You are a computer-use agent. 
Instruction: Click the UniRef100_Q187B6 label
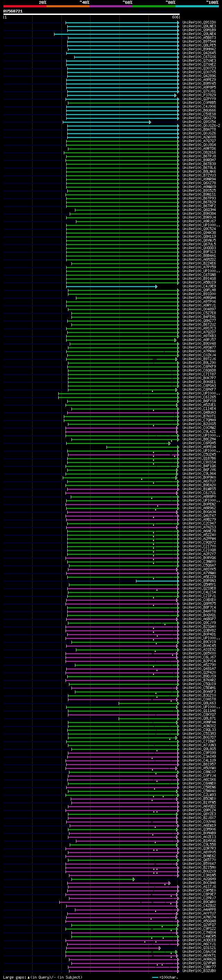pyautogui.click(x=199, y=459)
